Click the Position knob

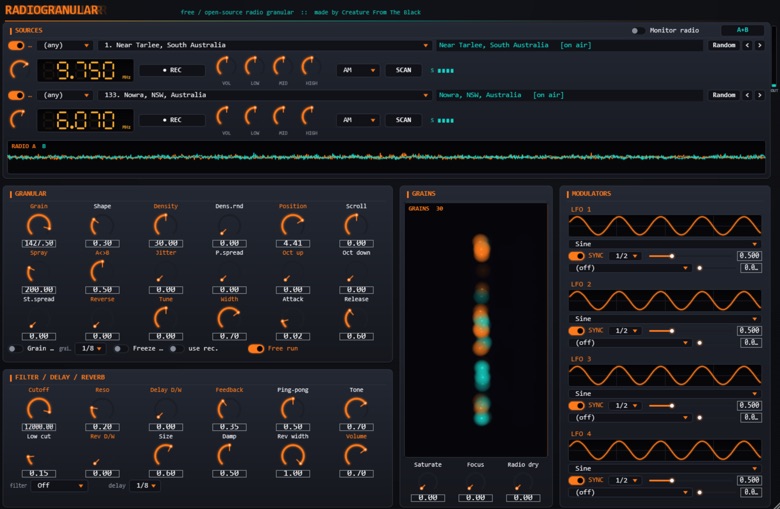292,225
